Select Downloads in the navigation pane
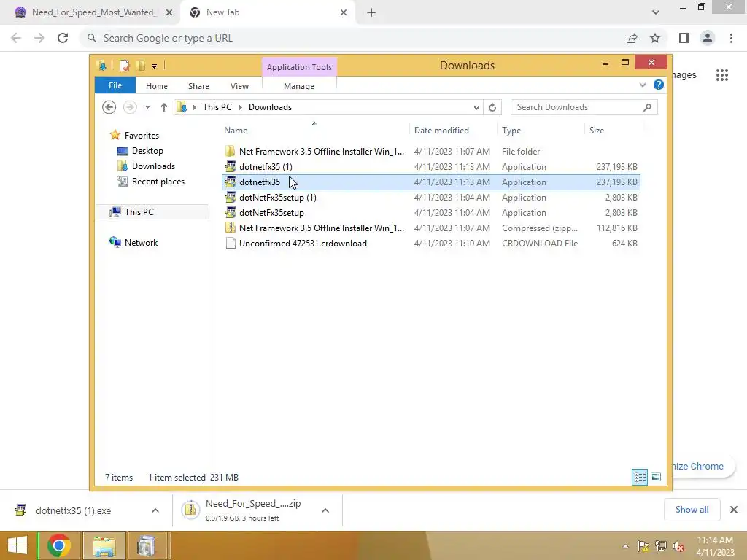The image size is (747, 560). pos(153,166)
